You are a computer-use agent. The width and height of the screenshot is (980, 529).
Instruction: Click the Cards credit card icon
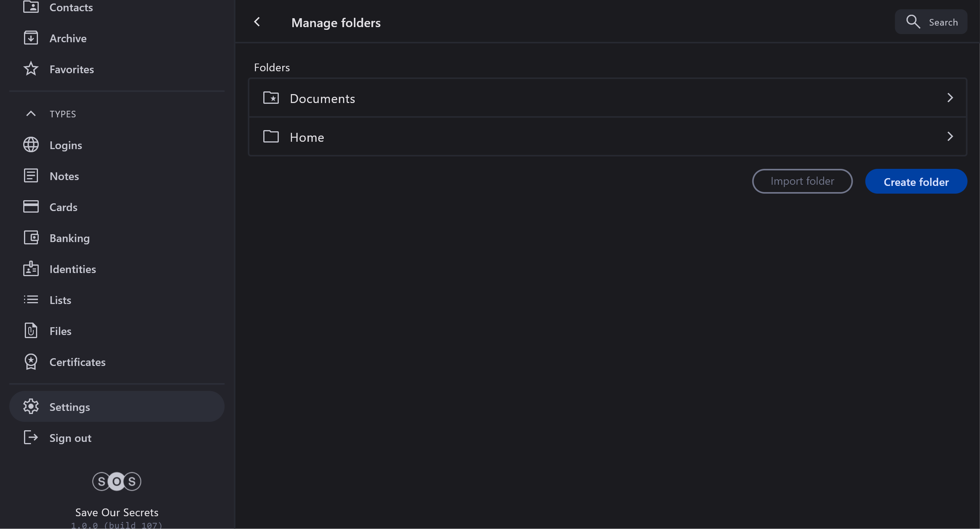(31, 207)
